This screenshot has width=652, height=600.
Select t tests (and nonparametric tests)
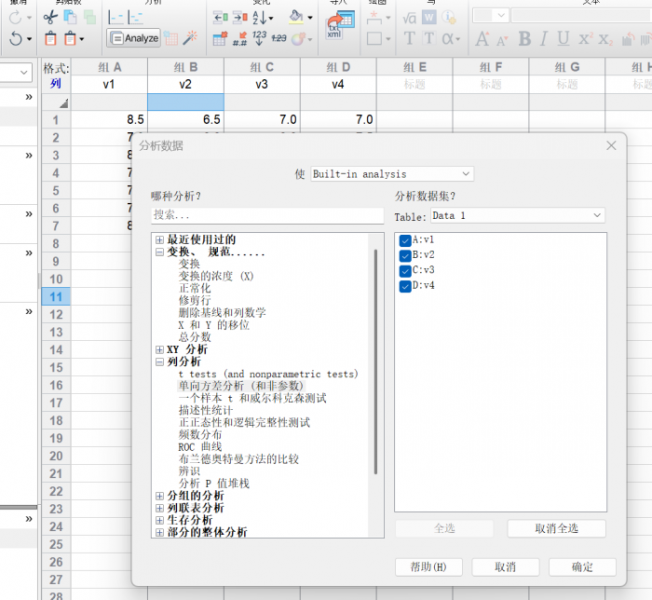pos(267,374)
